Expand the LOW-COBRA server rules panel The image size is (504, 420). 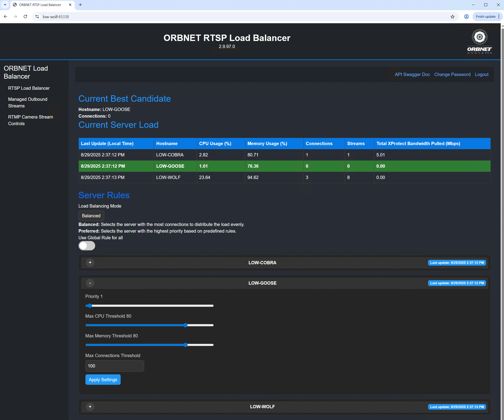click(90, 262)
